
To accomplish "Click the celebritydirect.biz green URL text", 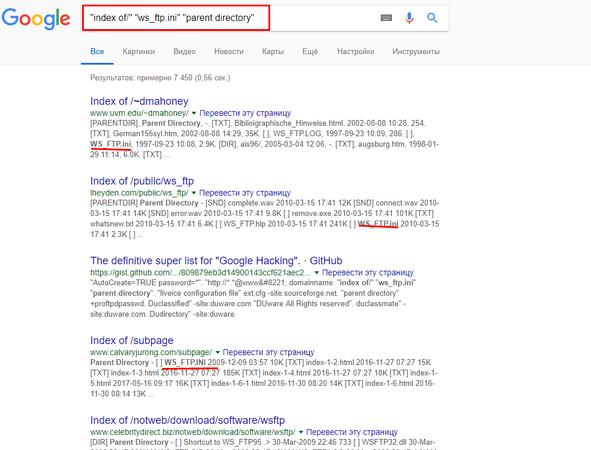I will pos(193,432).
